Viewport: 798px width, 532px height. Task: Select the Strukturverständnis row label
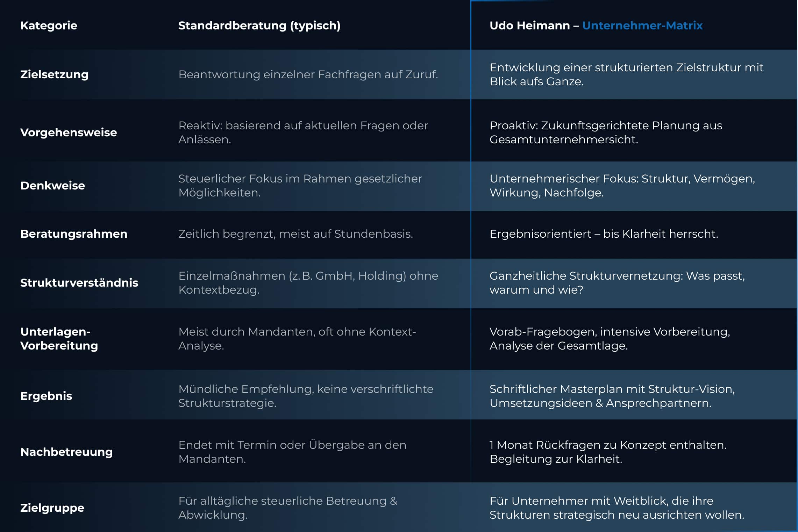(x=79, y=283)
